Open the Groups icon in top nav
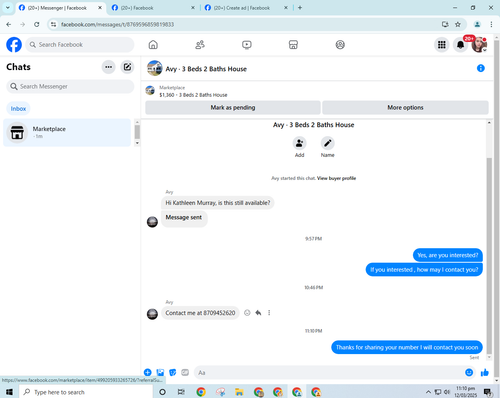The width and height of the screenshot is (500, 398). click(x=340, y=45)
